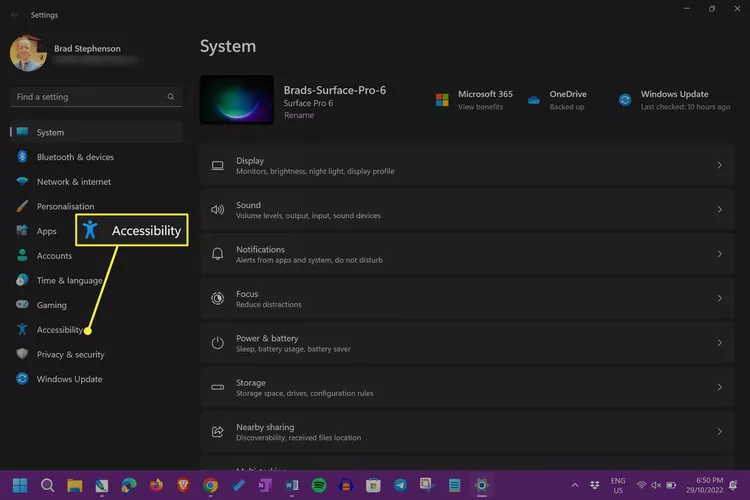Click the Brad Stephenson account name

87,48
